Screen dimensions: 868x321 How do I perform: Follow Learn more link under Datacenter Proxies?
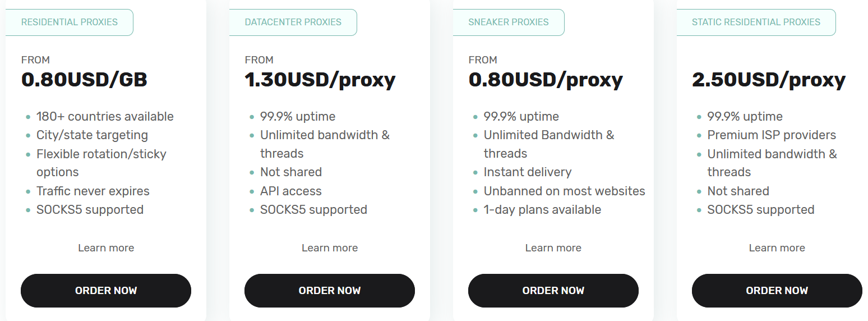pos(330,248)
